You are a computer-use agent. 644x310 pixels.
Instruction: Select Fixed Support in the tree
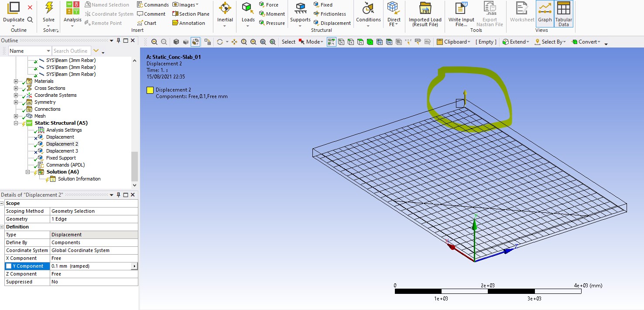point(61,158)
